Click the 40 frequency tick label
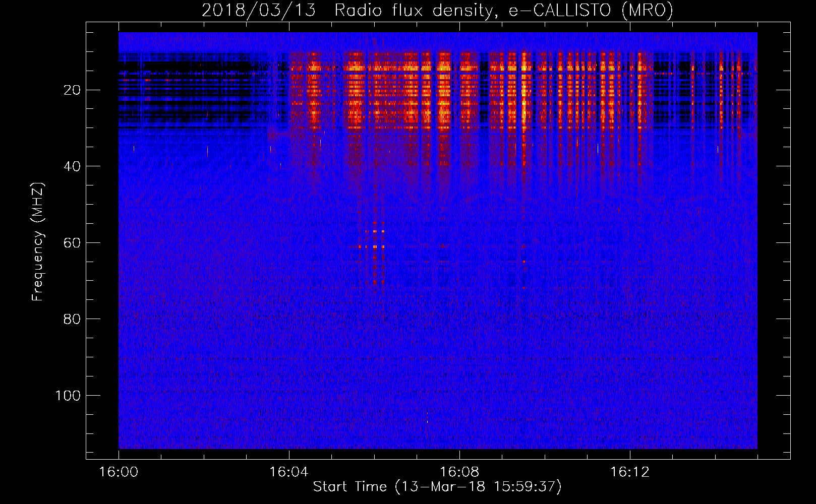The width and height of the screenshot is (816, 504). click(x=72, y=166)
